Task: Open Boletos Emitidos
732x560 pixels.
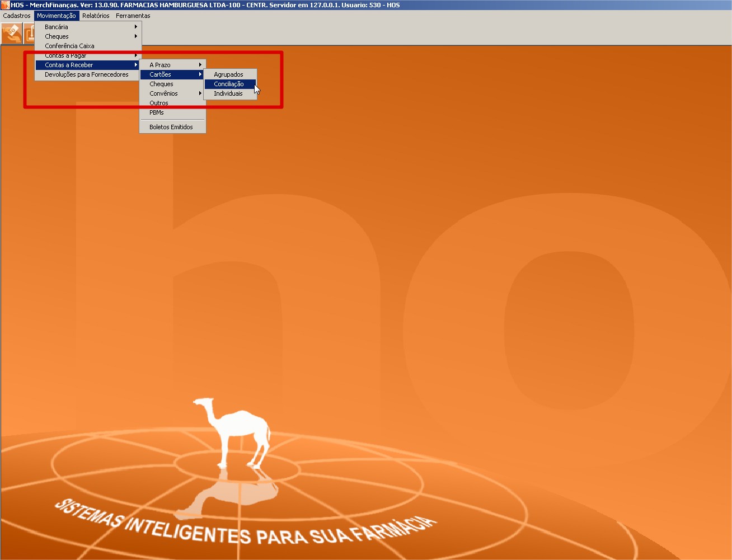Action: pos(171,127)
